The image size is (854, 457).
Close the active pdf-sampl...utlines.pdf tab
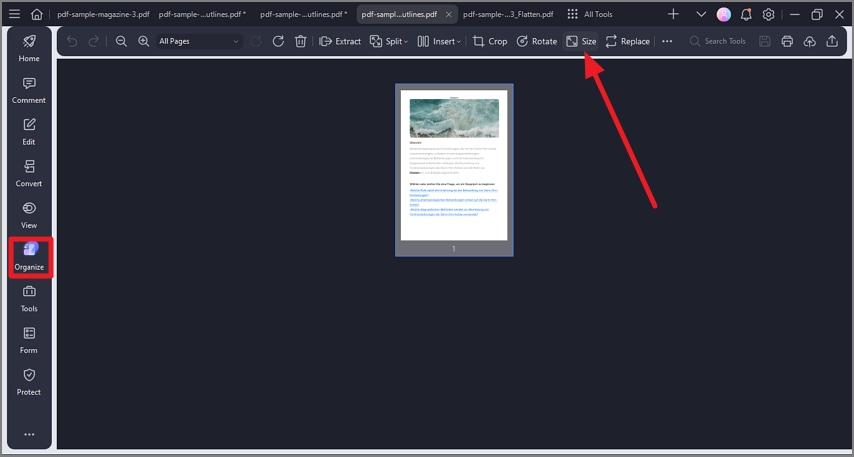[x=449, y=15]
